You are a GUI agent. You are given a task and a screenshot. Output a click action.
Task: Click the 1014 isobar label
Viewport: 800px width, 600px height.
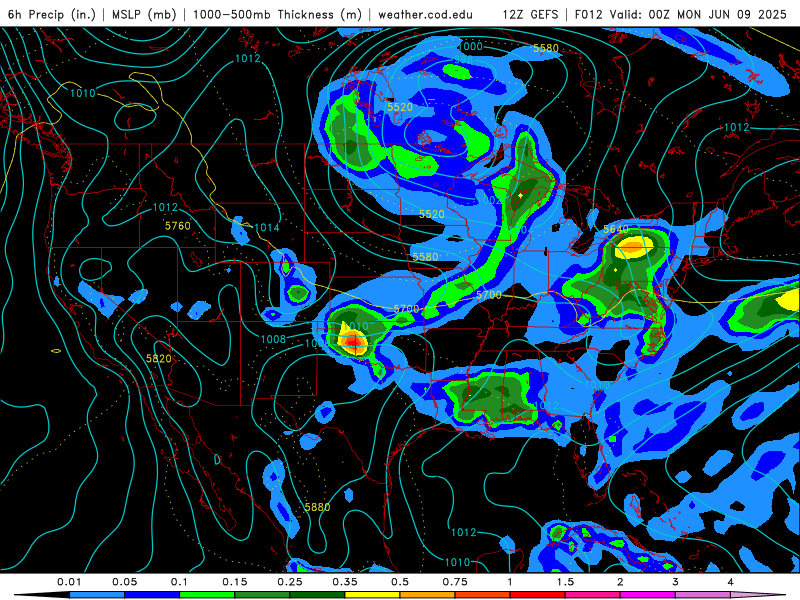(267, 228)
